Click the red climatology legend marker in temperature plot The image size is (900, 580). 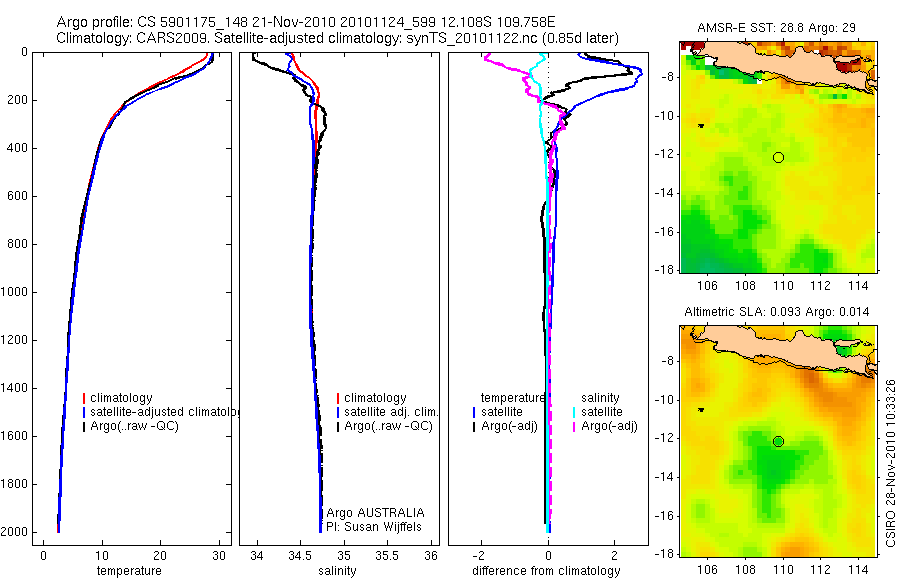(84, 398)
